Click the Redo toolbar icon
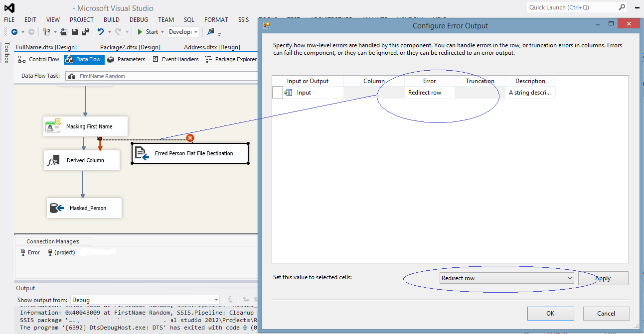Image resolution: width=644 pixels, height=334 pixels. tap(118, 32)
